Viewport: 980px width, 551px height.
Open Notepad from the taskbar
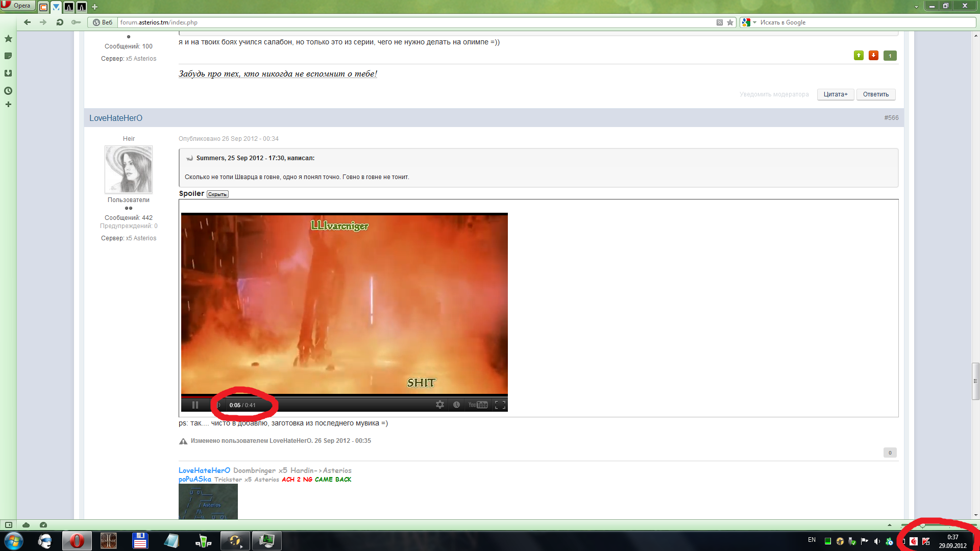(171, 541)
